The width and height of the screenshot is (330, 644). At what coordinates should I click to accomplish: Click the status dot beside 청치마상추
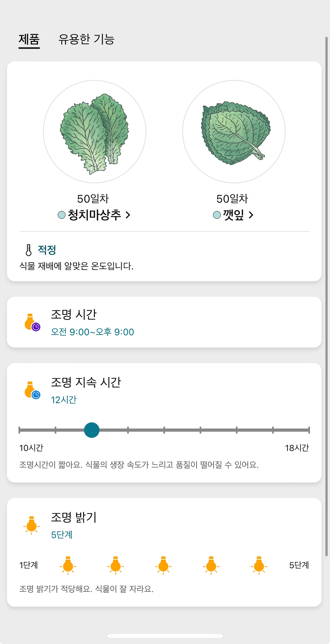coord(62,215)
